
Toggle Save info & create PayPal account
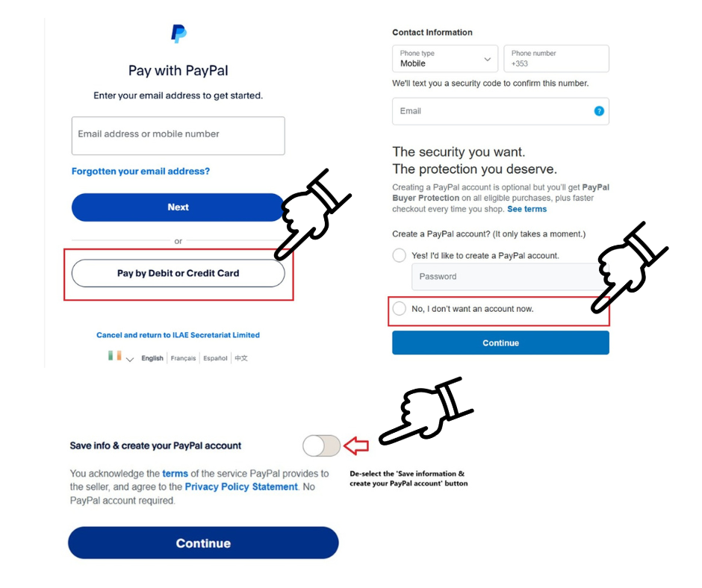click(x=321, y=446)
